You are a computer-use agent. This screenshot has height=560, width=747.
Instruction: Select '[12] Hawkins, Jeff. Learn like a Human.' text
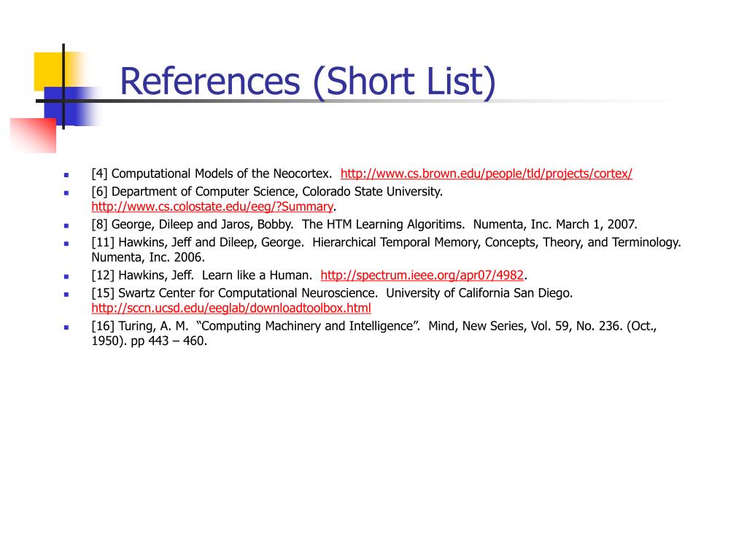[201, 275]
